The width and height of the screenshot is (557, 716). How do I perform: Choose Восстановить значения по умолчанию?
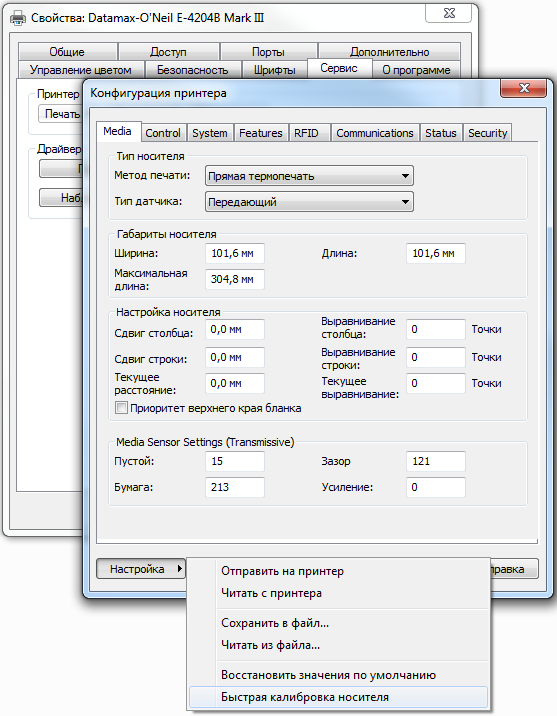coord(338,675)
